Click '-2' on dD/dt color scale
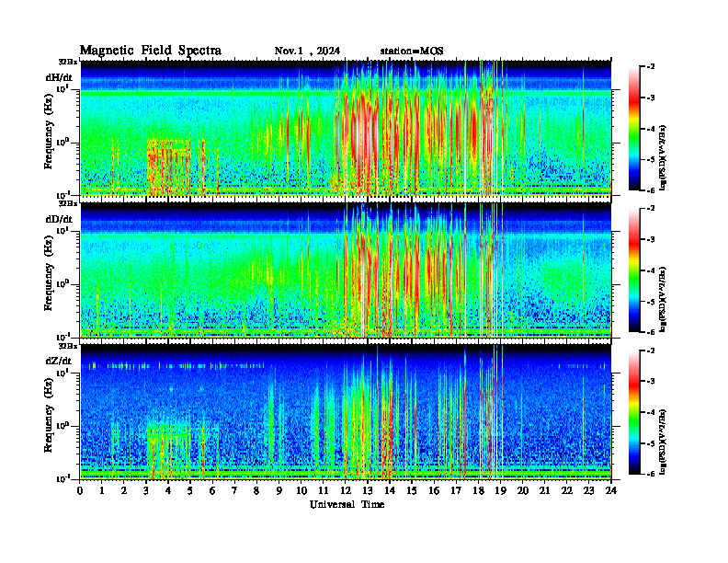The image size is (728, 563). 651,209
